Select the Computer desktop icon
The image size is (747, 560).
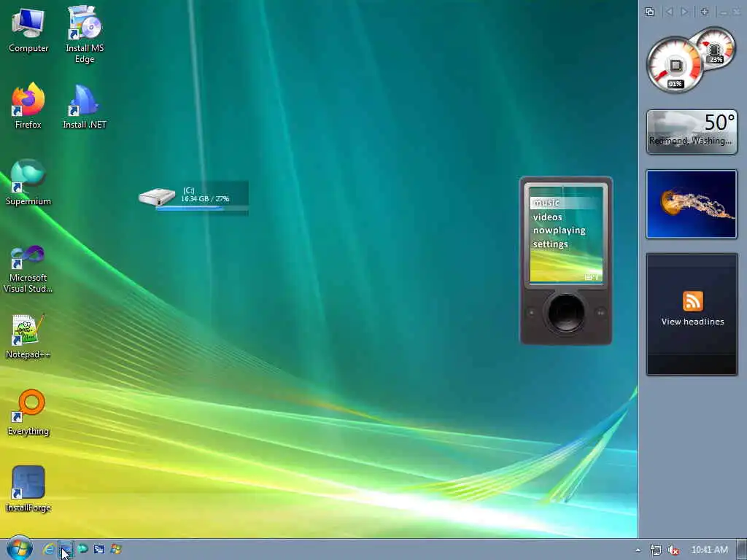coord(28,31)
